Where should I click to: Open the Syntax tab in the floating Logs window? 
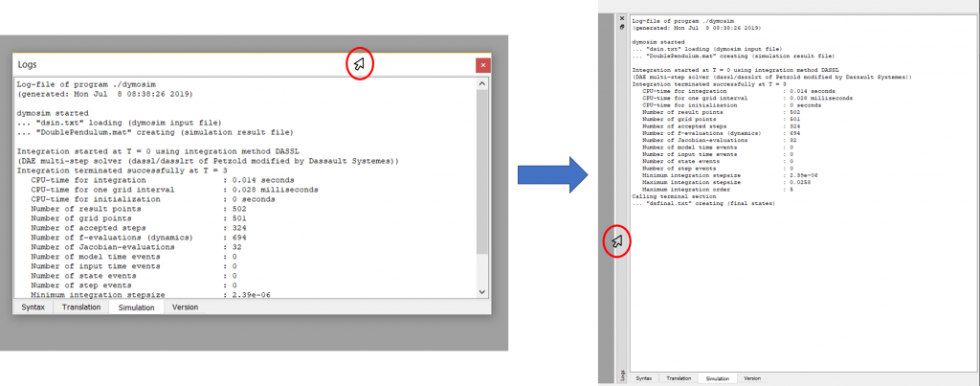[x=33, y=307]
